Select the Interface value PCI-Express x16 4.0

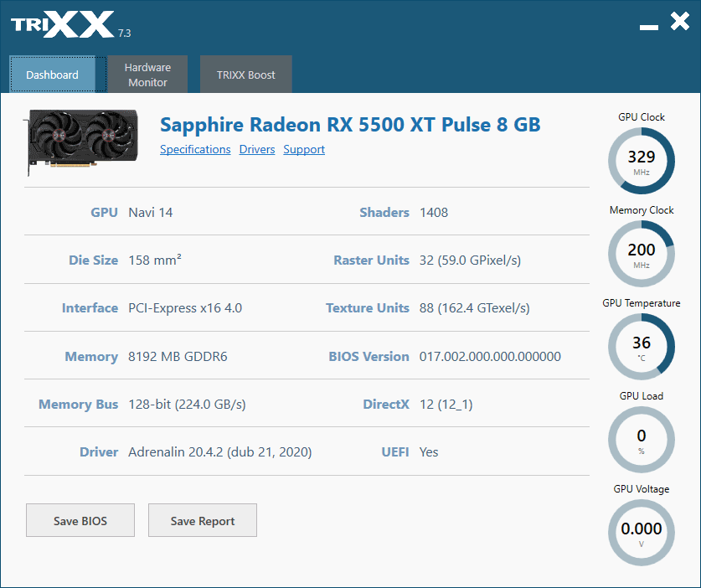tap(185, 308)
